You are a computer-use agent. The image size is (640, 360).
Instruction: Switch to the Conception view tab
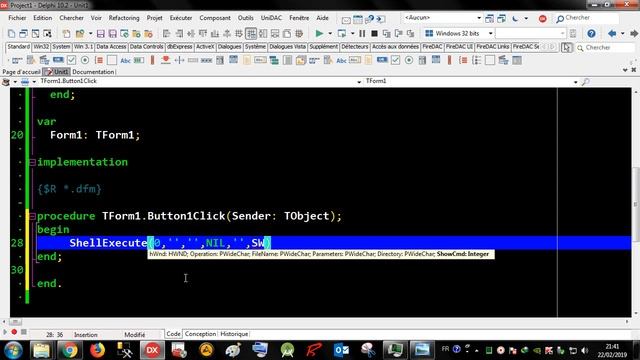point(200,334)
